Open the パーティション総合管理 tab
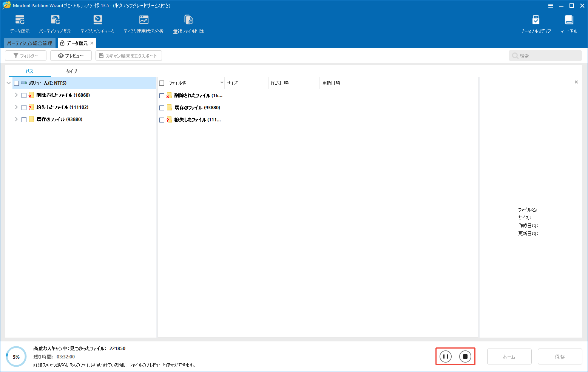Screen dimensions: 588x372 point(30,43)
